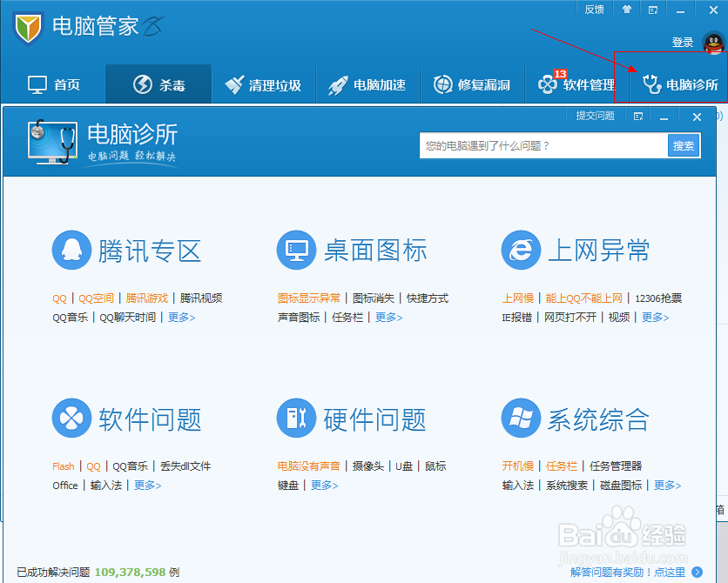Click the 任务管理器 link
Screen dimensions: 728x583
pos(616,466)
